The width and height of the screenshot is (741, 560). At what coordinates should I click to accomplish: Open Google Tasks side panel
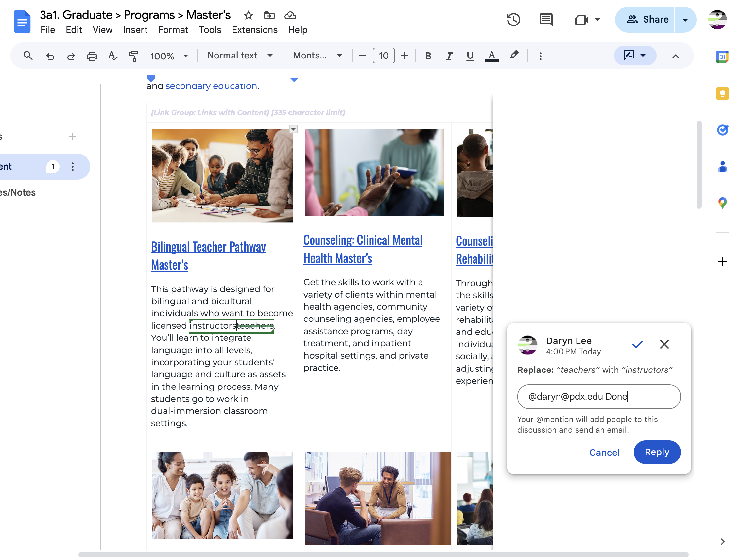pos(722,130)
